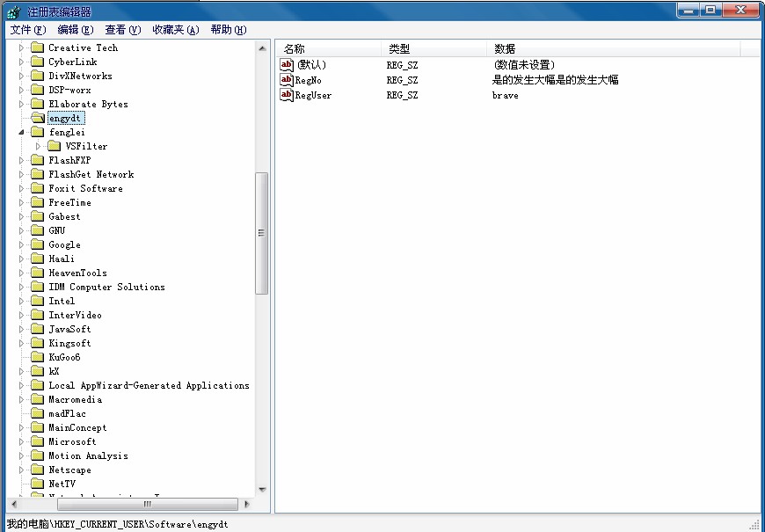Expand the IDM Computer Solutions key
The width and height of the screenshot is (765, 532).
(x=21, y=287)
